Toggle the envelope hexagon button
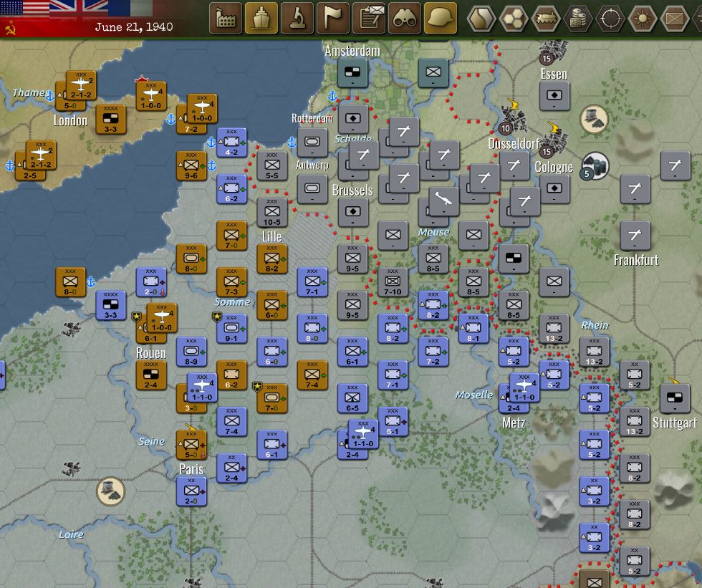 pyautogui.click(x=675, y=19)
